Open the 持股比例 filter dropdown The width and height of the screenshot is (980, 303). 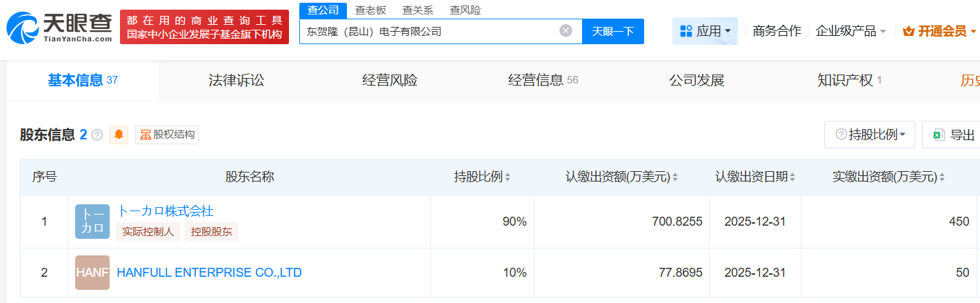coord(869,135)
